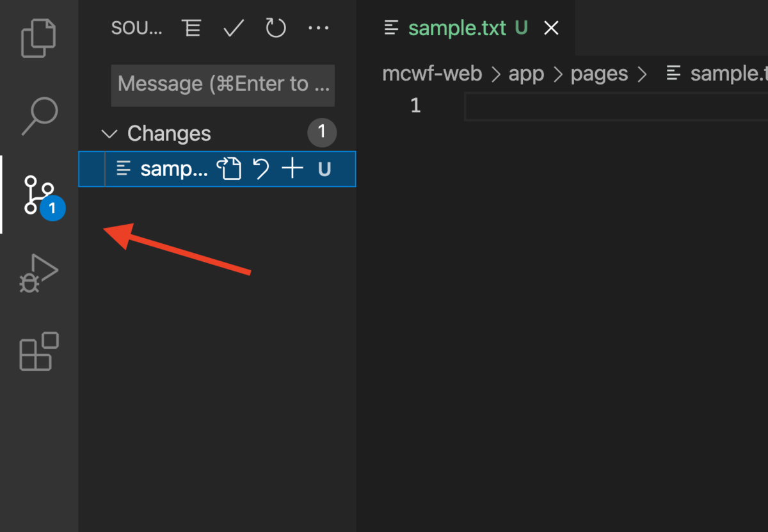The image size is (768, 532).
Task: Open the Search view in activity bar
Action: (40, 116)
